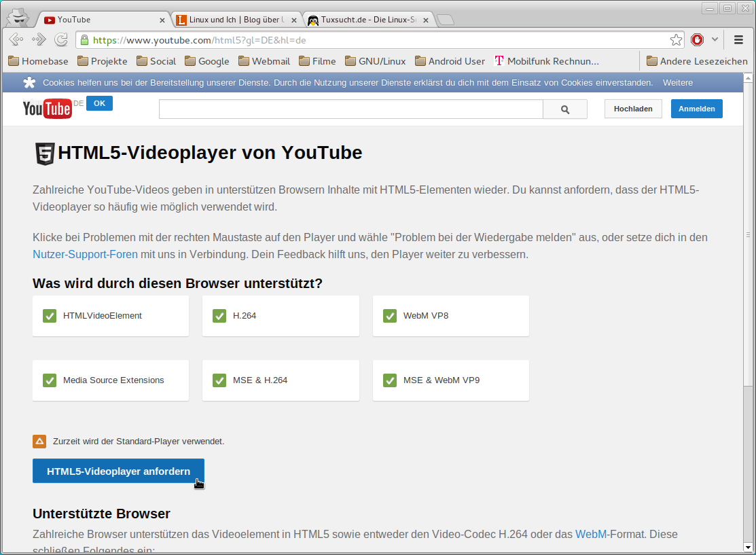The image size is (756, 555).
Task: Click the vertical scrollbar down arrow
Action: click(749, 547)
